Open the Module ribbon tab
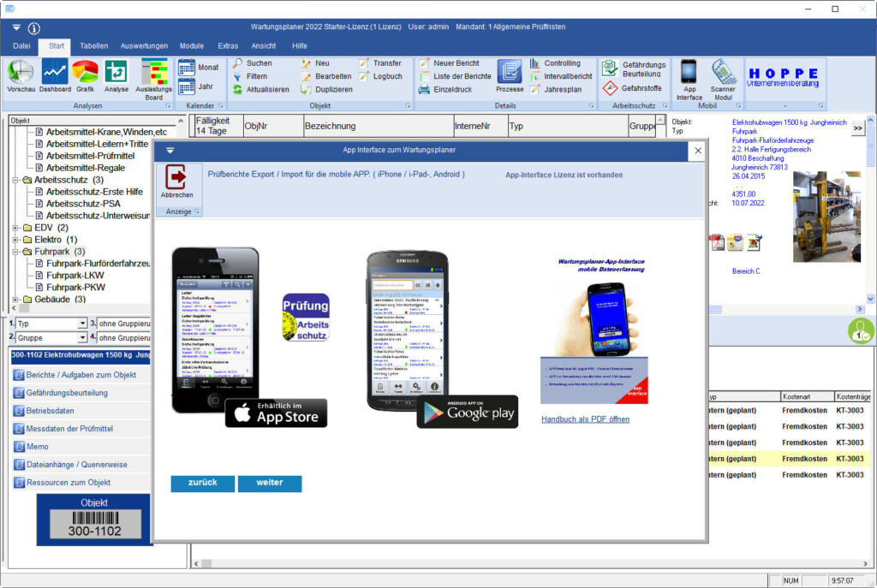 point(192,45)
